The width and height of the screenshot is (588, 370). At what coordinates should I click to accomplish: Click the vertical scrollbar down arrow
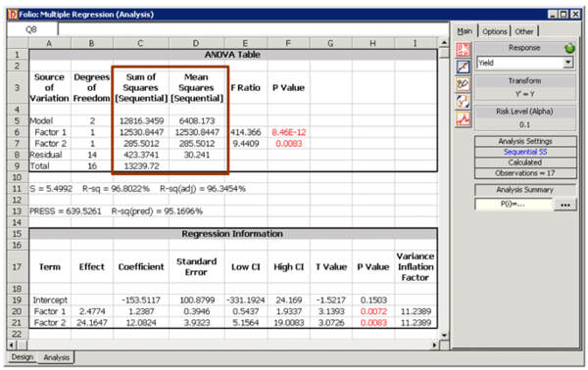point(444,335)
